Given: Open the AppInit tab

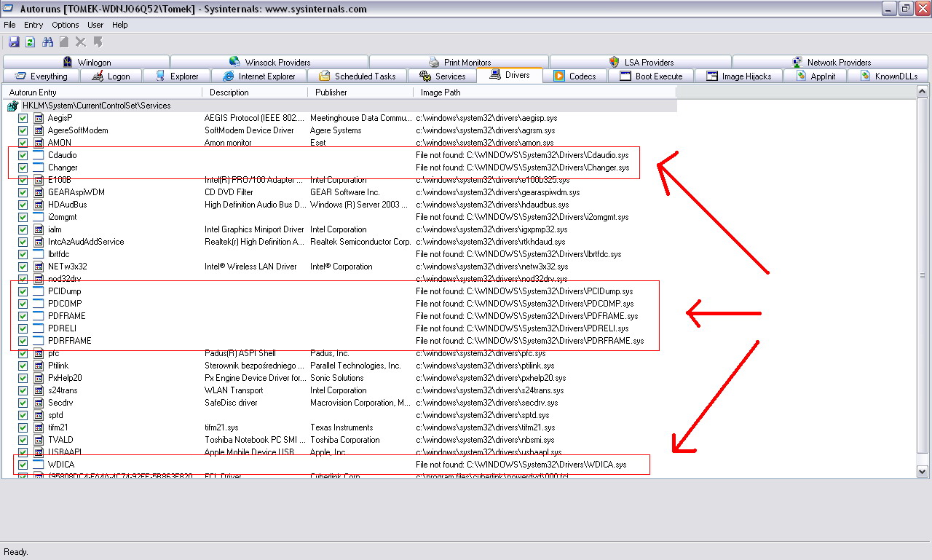Looking at the screenshot, I should click(x=816, y=76).
